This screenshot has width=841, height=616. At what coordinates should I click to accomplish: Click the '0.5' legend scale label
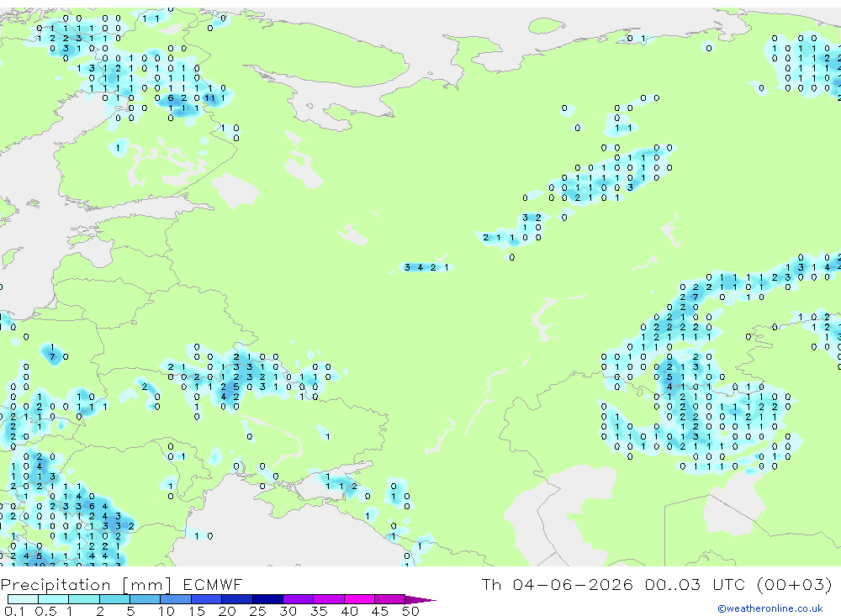pyautogui.click(x=45, y=611)
